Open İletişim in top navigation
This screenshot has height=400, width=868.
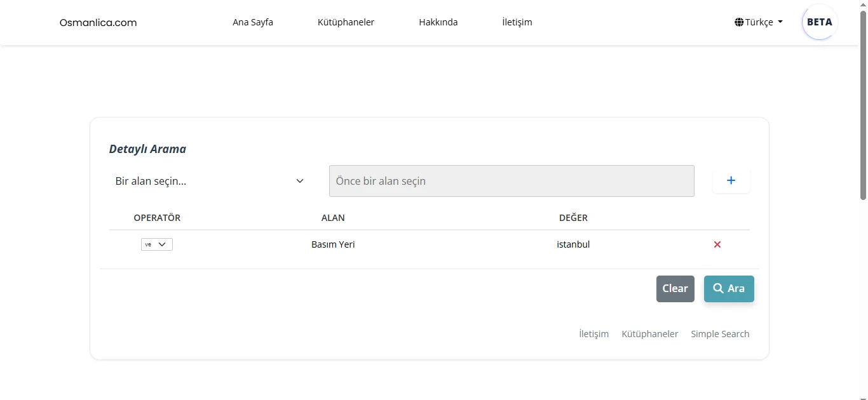tap(517, 22)
